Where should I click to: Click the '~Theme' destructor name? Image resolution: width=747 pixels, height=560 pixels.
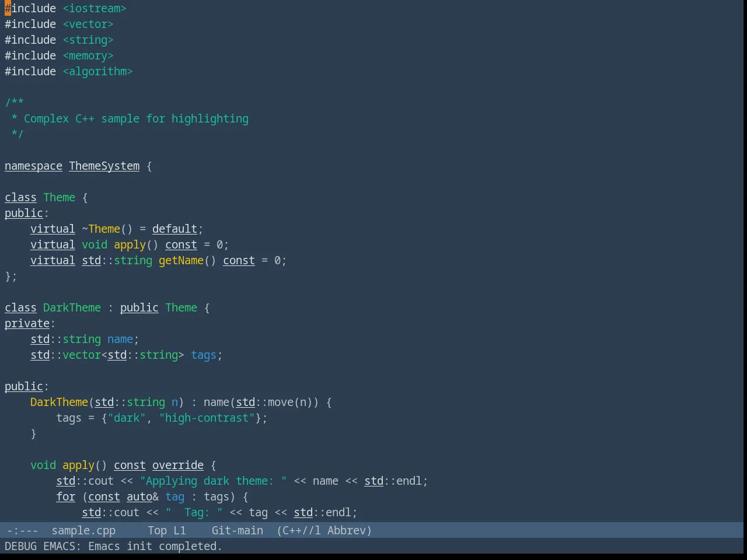tap(101, 229)
